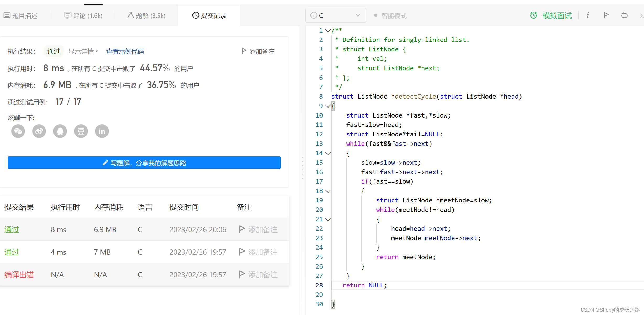Click the reset code icon

click(624, 15)
